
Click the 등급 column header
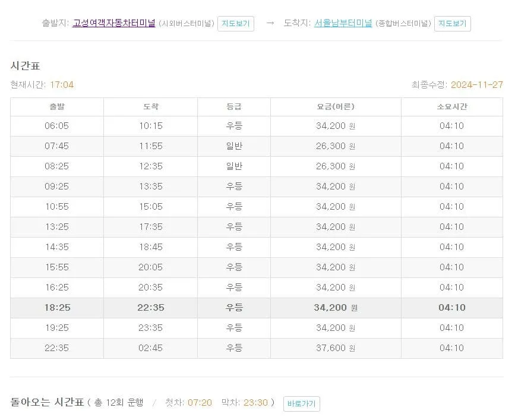pyautogui.click(x=234, y=106)
